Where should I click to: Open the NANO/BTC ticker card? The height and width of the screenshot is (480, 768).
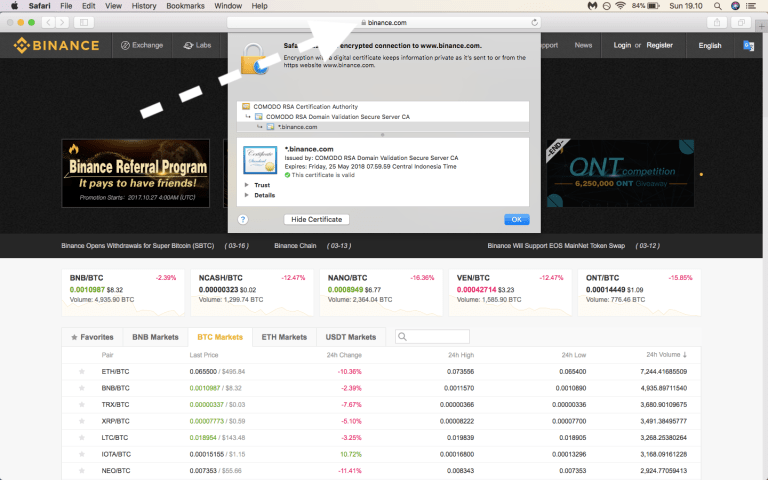click(x=381, y=292)
